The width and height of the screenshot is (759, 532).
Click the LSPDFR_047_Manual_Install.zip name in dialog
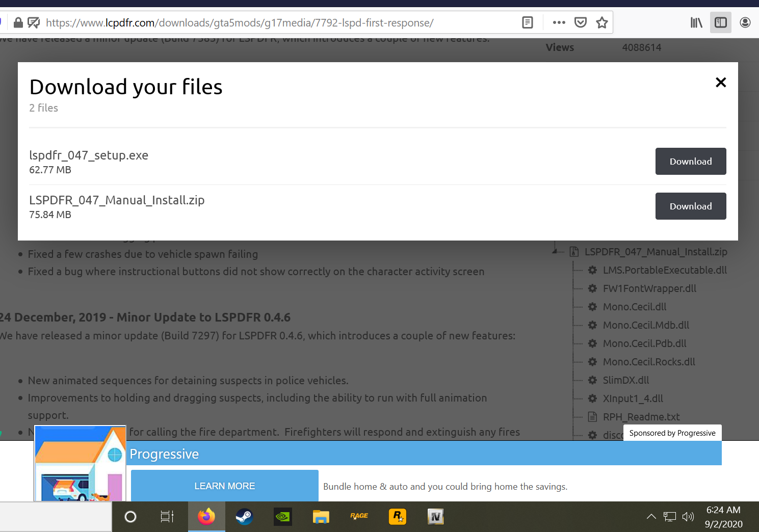117,200
